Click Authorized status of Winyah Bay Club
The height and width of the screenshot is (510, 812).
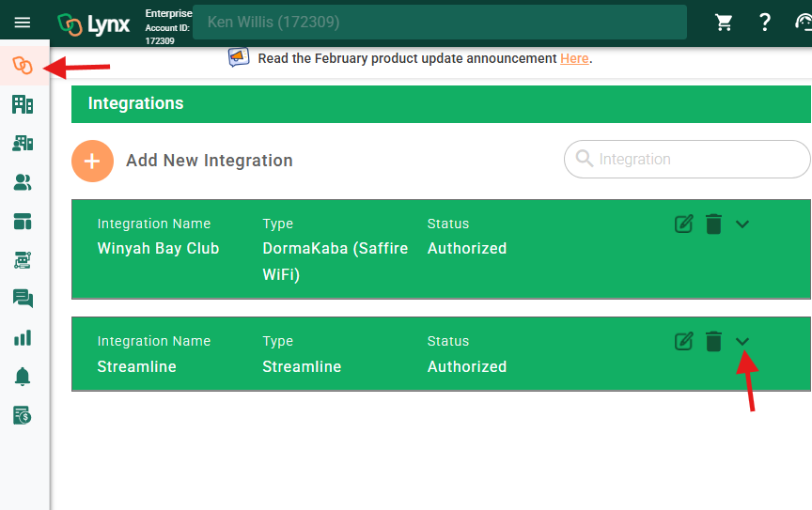pos(466,249)
